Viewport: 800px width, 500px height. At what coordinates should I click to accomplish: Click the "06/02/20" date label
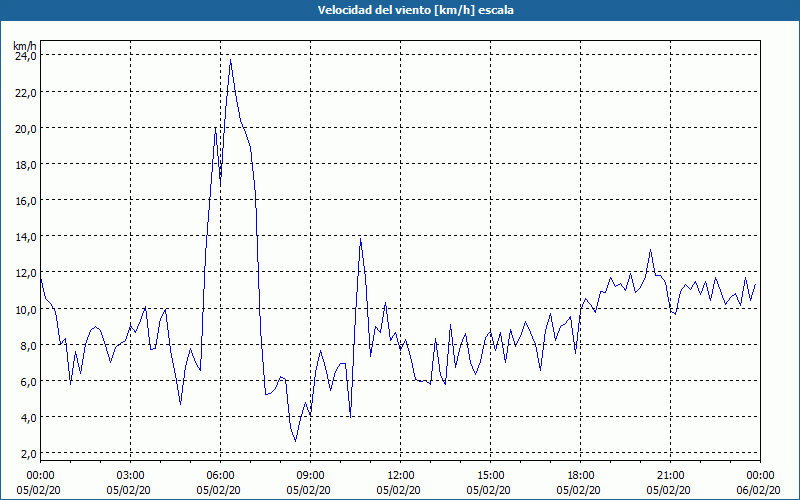[x=759, y=490]
